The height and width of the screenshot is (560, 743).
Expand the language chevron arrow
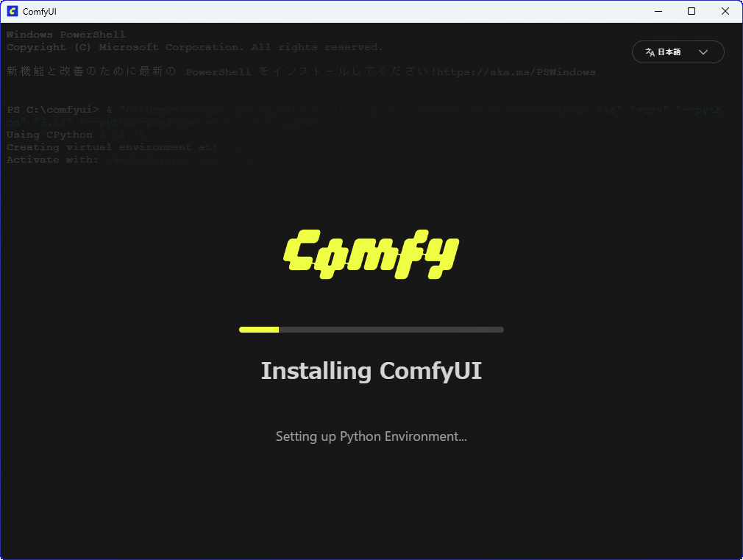pos(703,52)
